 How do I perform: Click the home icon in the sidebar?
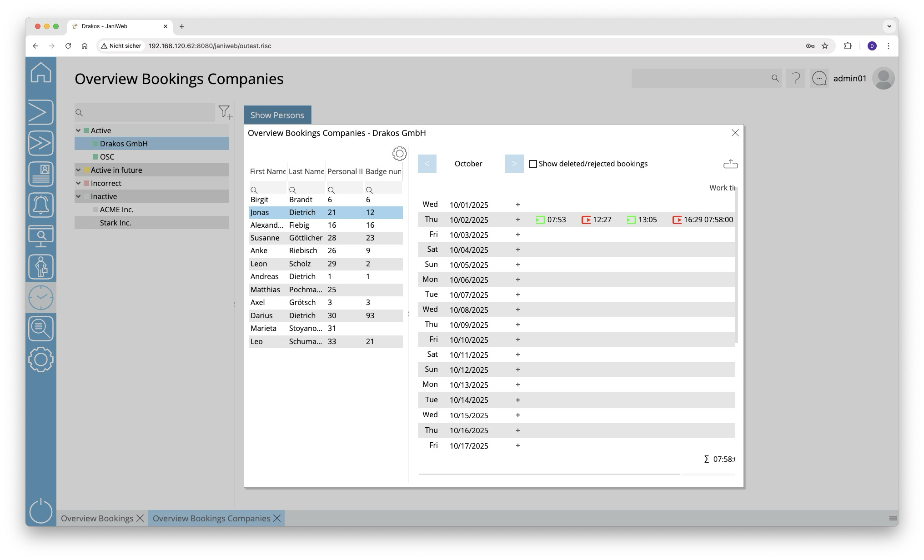point(41,73)
